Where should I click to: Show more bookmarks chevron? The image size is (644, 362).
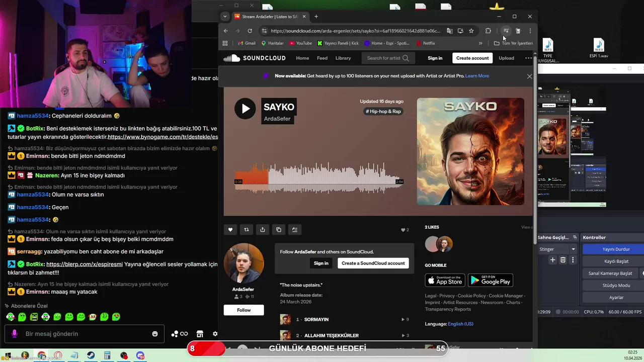click(x=480, y=43)
